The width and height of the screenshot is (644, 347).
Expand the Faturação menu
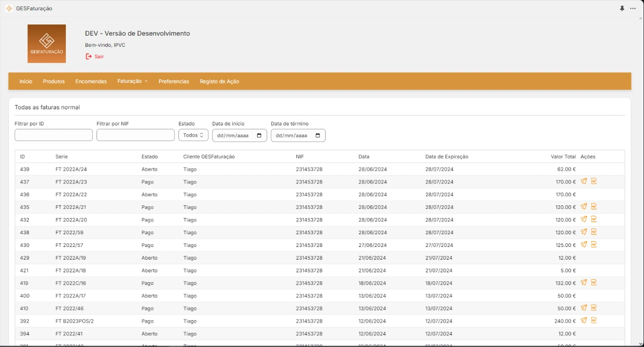pyautogui.click(x=132, y=81)
